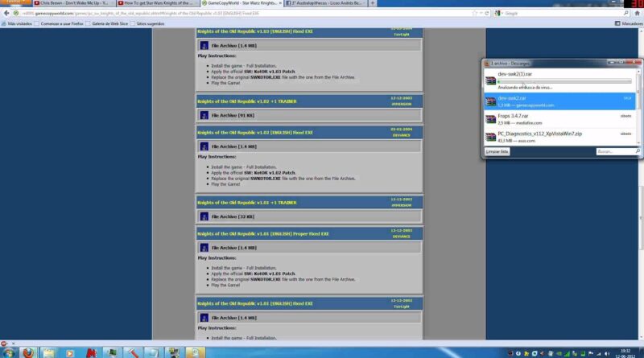This screenshot has height=358, width=644.
Task: Select PC_Diagnostics_v112_XpVistaWin7.zip download entry
Action: [x=559, y=137]
